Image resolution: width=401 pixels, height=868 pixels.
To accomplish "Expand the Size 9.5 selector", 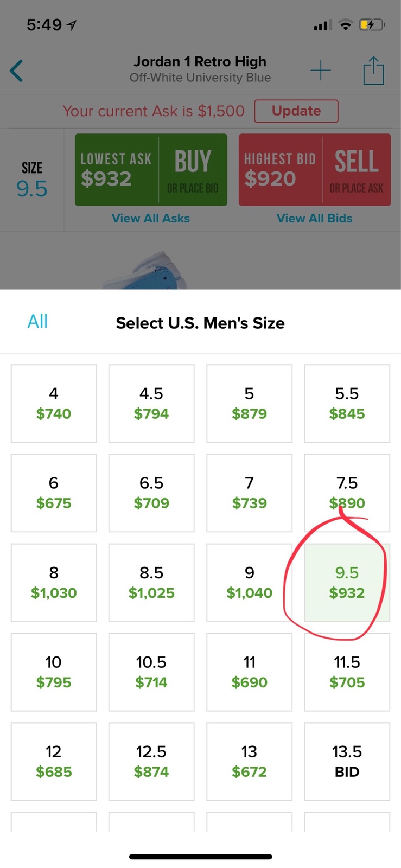I will click(32, 180).
